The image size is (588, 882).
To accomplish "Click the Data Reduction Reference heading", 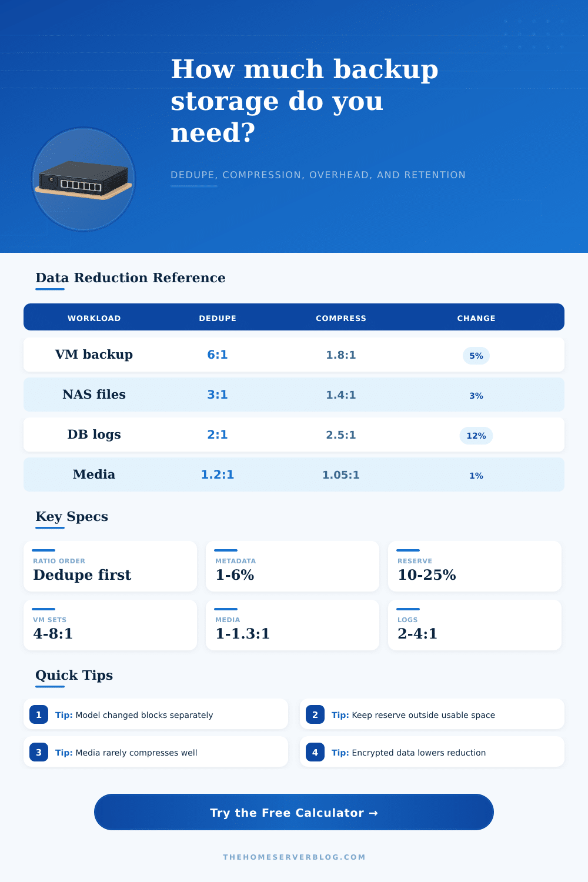I will 131,278.
